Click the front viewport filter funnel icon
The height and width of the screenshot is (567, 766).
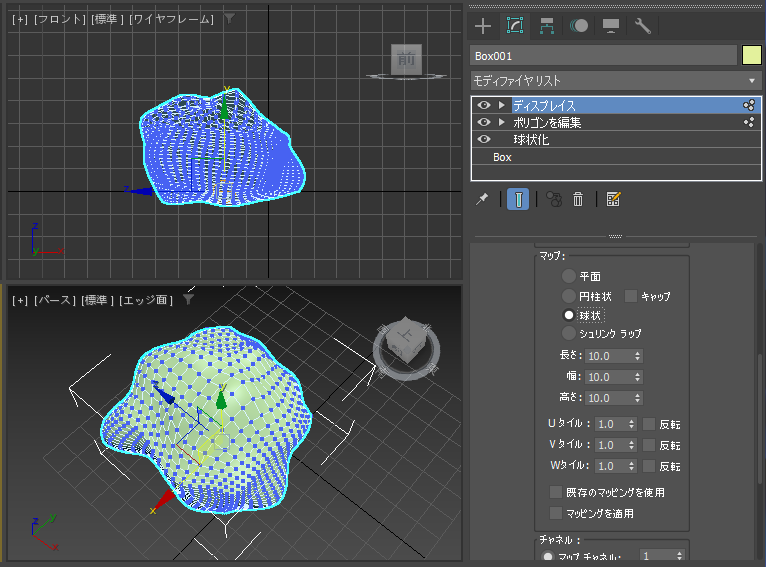point(229,19)
